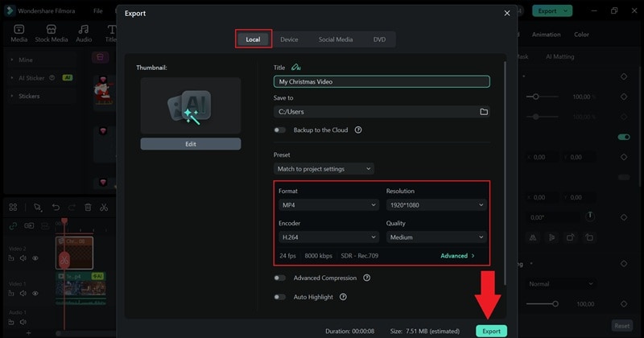
Task: Open the Stock Media panel icon
Action: (x=51, y=30)
